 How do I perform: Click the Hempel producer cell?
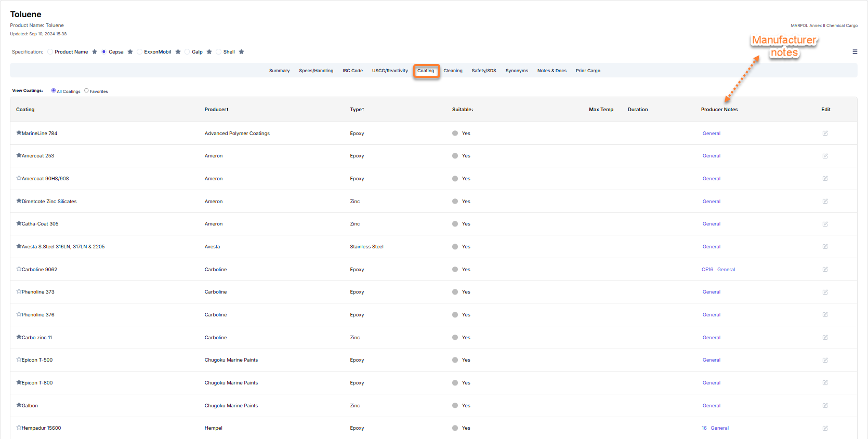[x=214, y=428]
